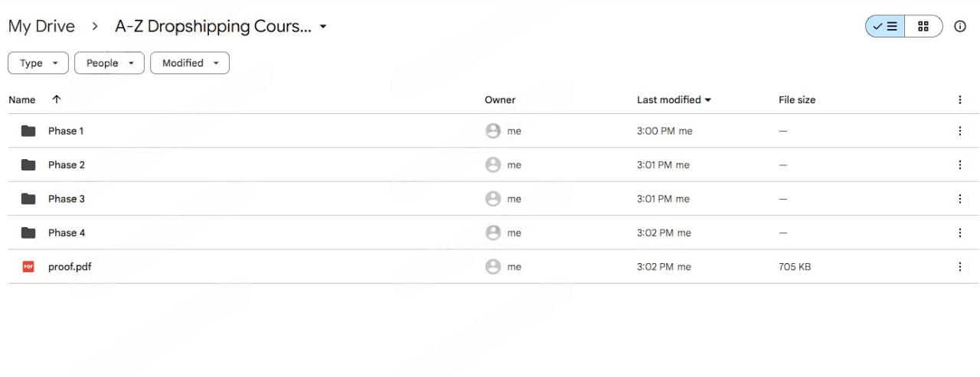The image size is (980, 377).
Task: Expand the Modified filter dropdown
Action: pyautogui.click(x=190, y=63)
